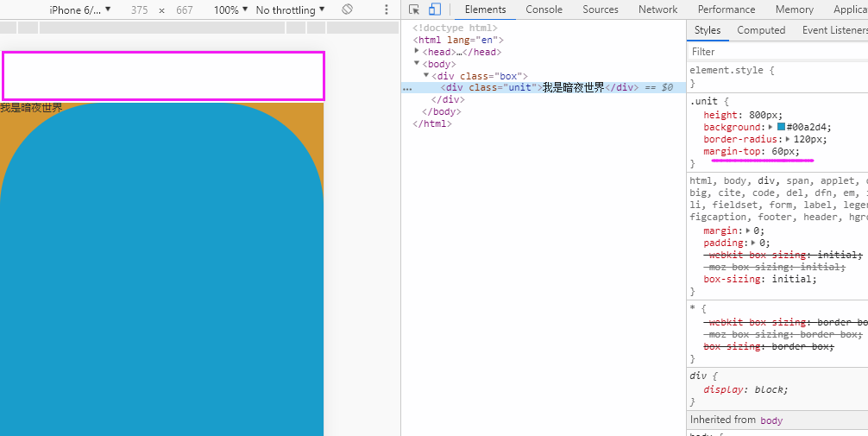The image size is (868, 436).
Task: Open the No throttling dropdown
Action: (290, 10)
